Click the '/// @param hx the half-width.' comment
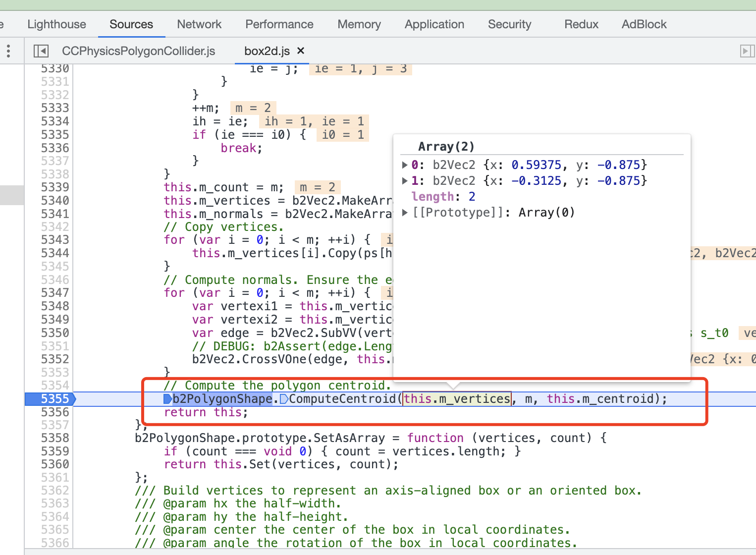 coord(238,503)
